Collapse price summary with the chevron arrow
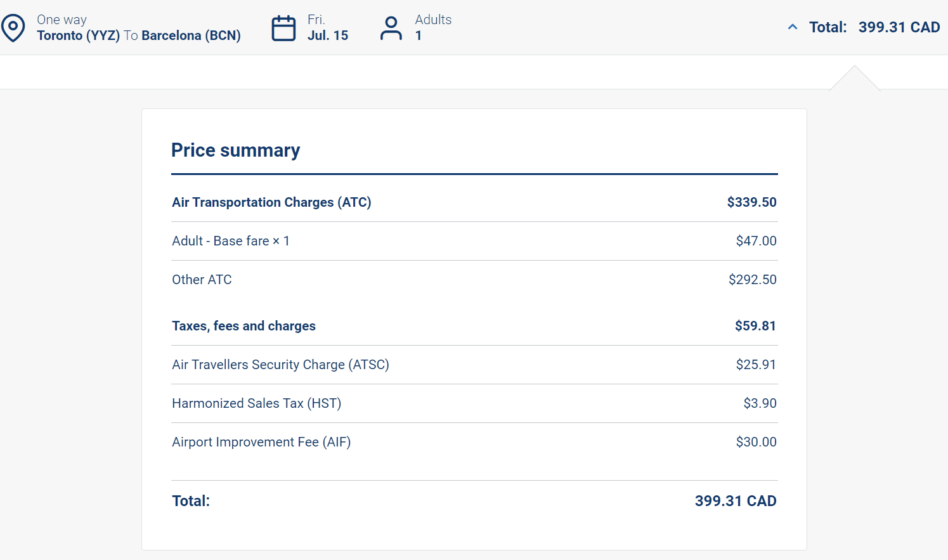Image resolution: width=948 pixels, height=560 pixels. (793, 27)
